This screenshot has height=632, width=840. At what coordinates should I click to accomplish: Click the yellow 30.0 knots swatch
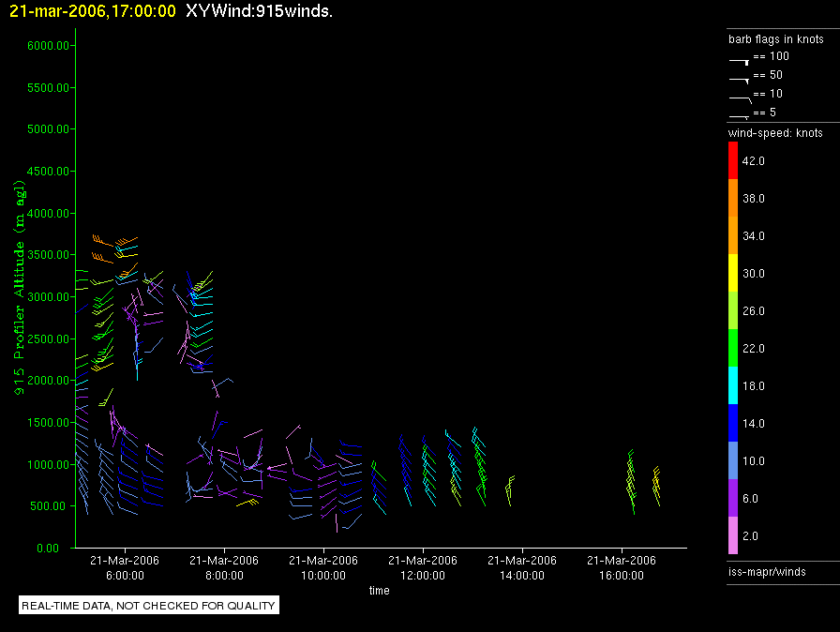coord(733,273)
